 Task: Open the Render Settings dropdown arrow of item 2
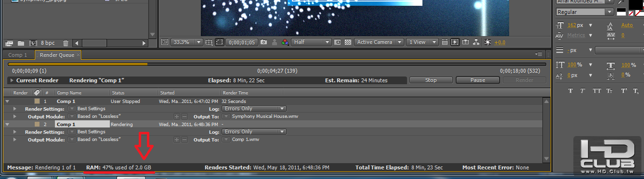tap(72, 132)
